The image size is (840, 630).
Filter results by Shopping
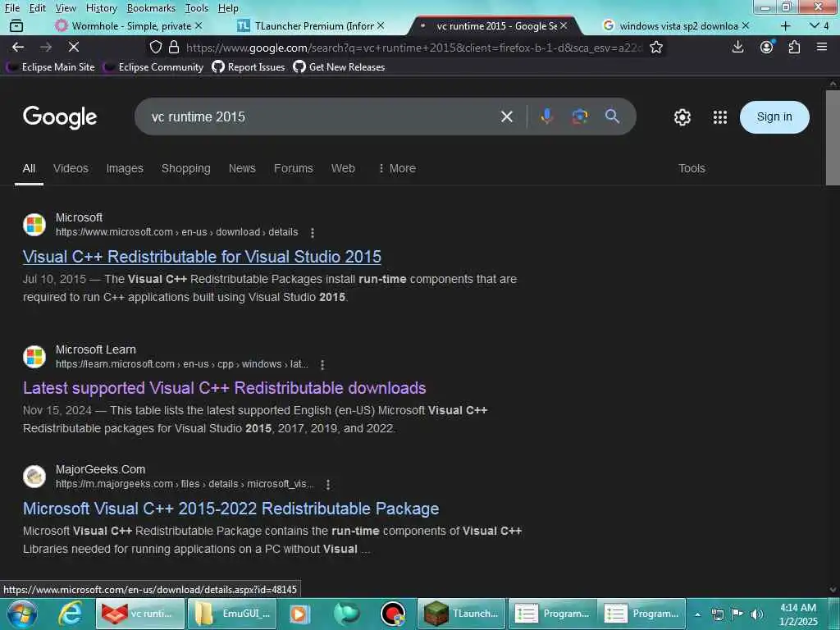click(186, 168)
